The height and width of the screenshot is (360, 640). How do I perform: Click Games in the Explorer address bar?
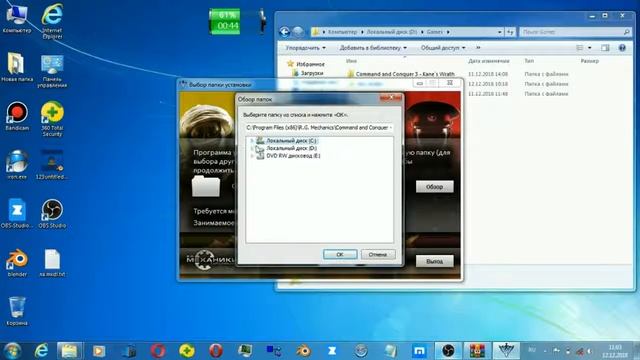435,32
